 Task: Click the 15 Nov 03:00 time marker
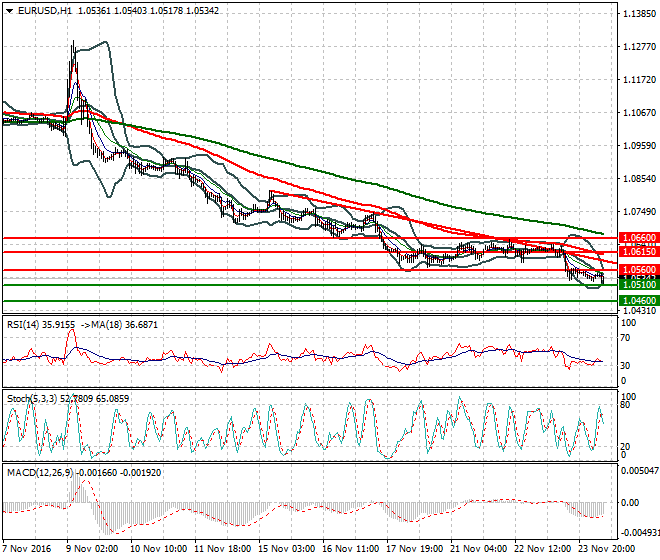tap(287, 549)
